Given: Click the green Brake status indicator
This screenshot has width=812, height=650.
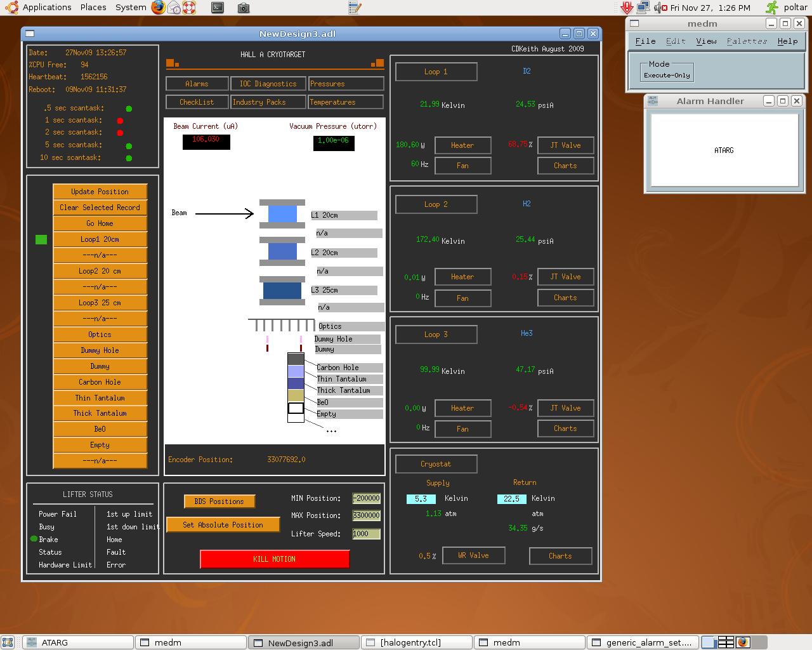Looking at the screenshot, I should 34,539.
